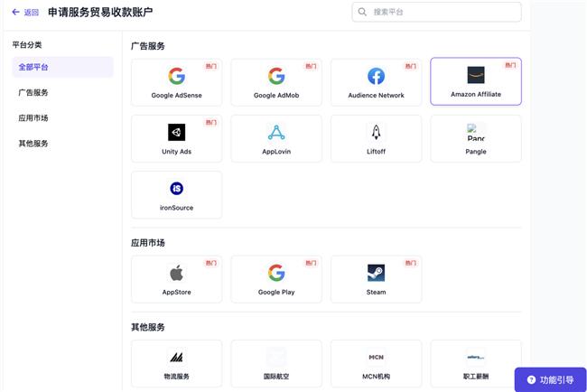Click the Google AdMob label text
This screenshot has height=392, width=587.
tap(276, 96)
